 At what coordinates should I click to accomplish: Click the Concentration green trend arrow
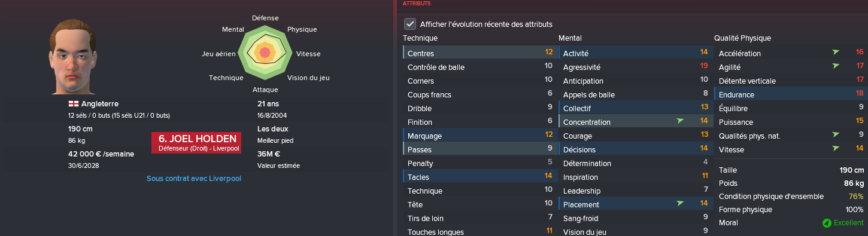tap(679, 121)
